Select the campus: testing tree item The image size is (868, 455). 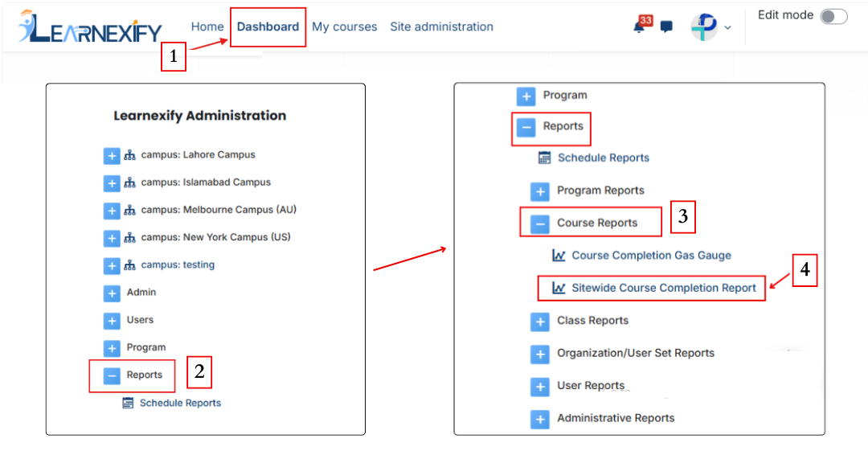(x=178, y=264)
